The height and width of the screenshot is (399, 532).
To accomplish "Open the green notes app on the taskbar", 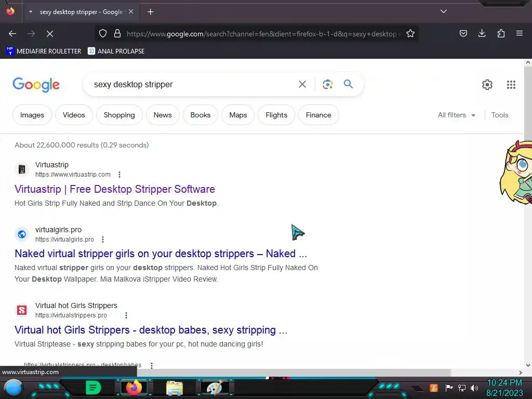I will [x=94, y=388].
